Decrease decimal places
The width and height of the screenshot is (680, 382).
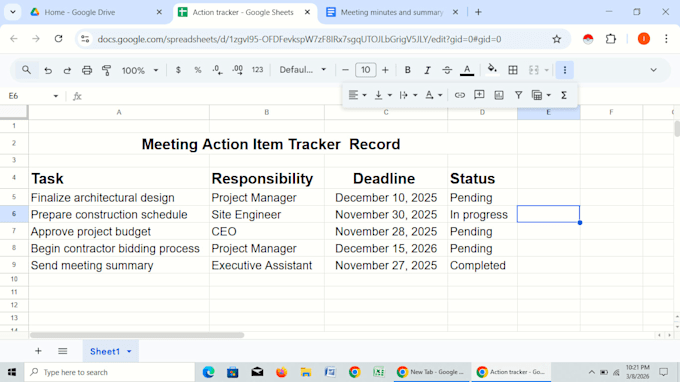(217, 70)
